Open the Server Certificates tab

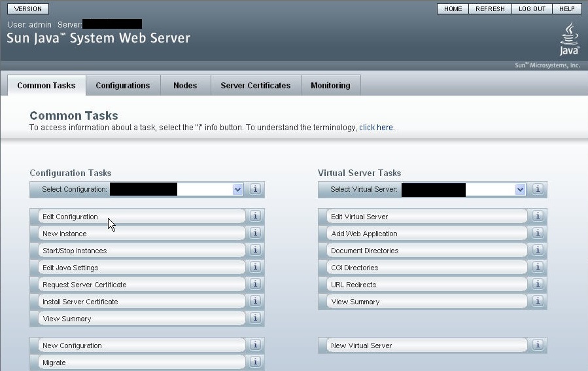point(255,86)
